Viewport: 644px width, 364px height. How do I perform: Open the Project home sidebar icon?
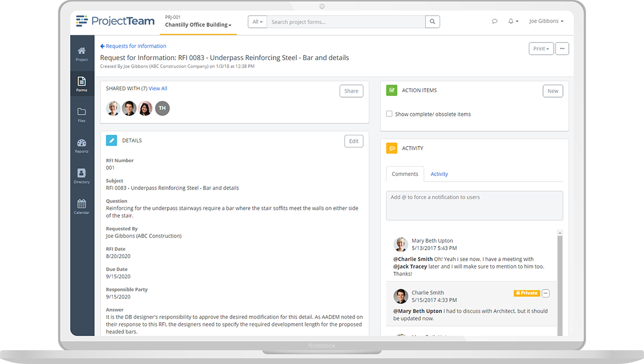tap(82, 54)
